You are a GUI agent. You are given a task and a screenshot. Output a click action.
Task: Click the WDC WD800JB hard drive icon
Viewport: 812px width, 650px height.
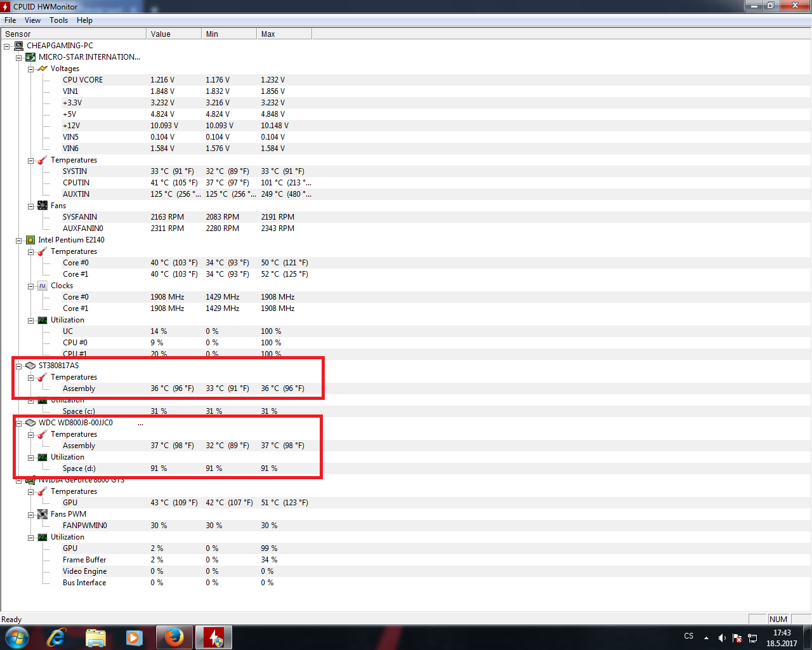click(x=30, y=423)
